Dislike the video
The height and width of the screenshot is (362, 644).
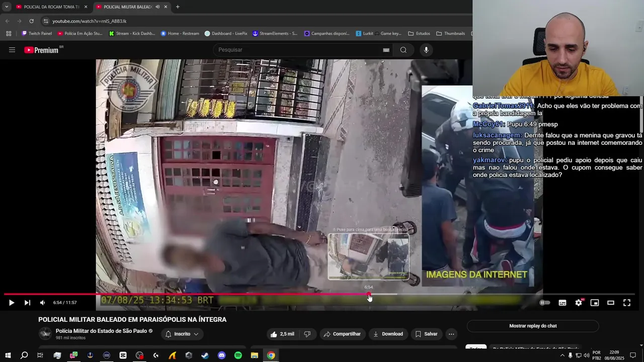point(307,334)
